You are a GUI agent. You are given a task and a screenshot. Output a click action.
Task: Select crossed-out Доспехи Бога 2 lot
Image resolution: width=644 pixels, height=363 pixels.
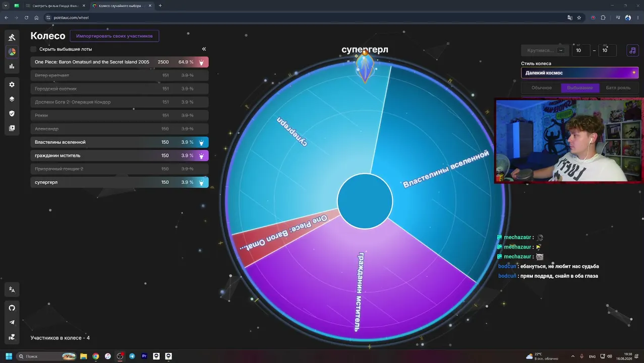120,102
